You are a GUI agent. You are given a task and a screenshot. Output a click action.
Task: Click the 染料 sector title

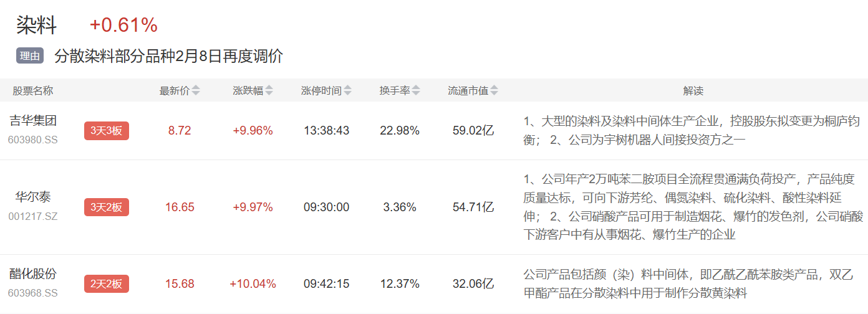(36, 26)
